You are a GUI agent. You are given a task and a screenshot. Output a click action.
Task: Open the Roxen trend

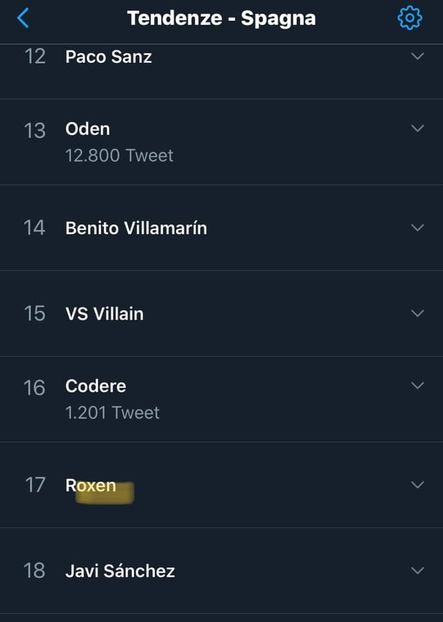[91, 486]
